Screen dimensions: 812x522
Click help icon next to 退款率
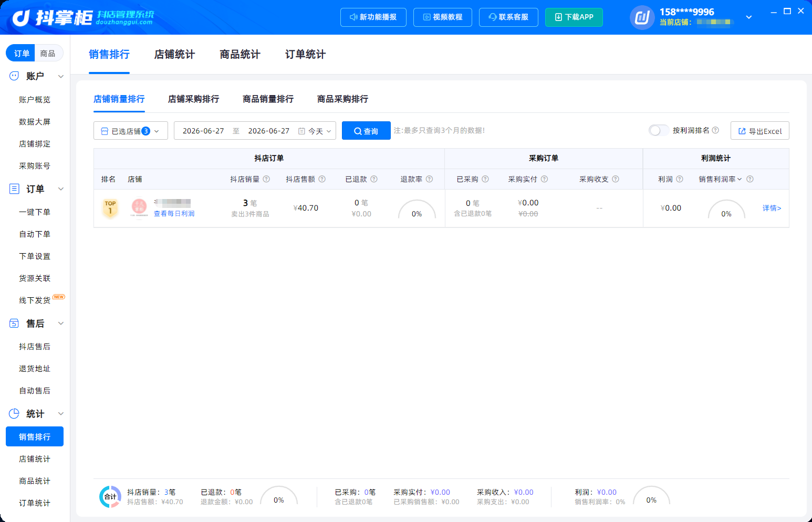coord(429,179)
